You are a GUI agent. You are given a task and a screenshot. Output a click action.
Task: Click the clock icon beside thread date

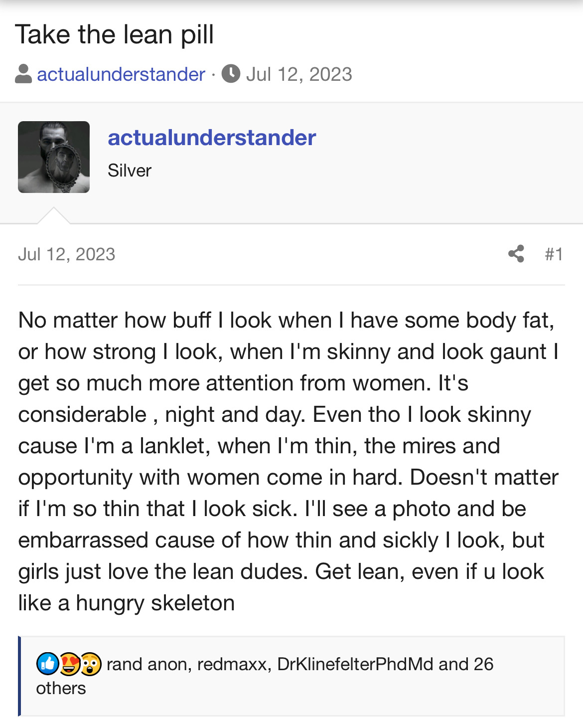click(x=231, y=74)
